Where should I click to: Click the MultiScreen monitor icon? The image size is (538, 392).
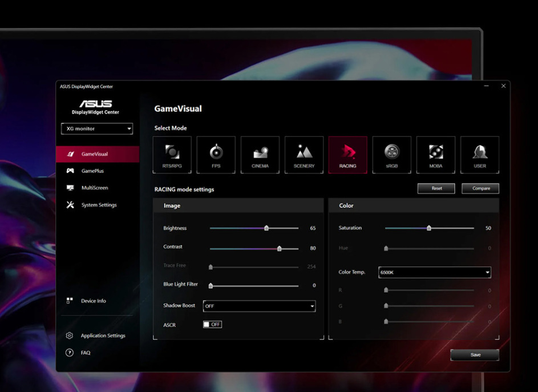coord(70,188)
